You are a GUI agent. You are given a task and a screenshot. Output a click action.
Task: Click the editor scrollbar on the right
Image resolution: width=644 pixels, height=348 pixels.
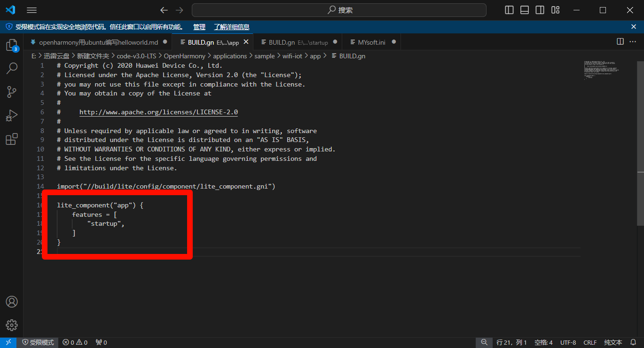[x=641, y=118]
